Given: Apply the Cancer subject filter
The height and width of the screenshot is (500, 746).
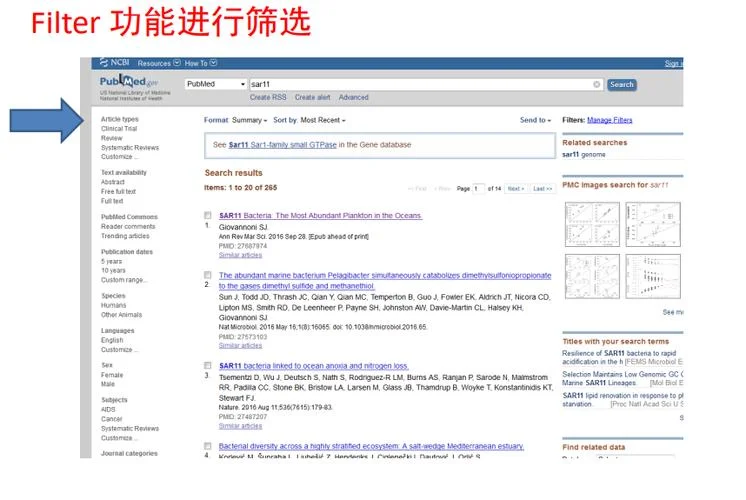Looking at the screenshot, I should (111, 419).
